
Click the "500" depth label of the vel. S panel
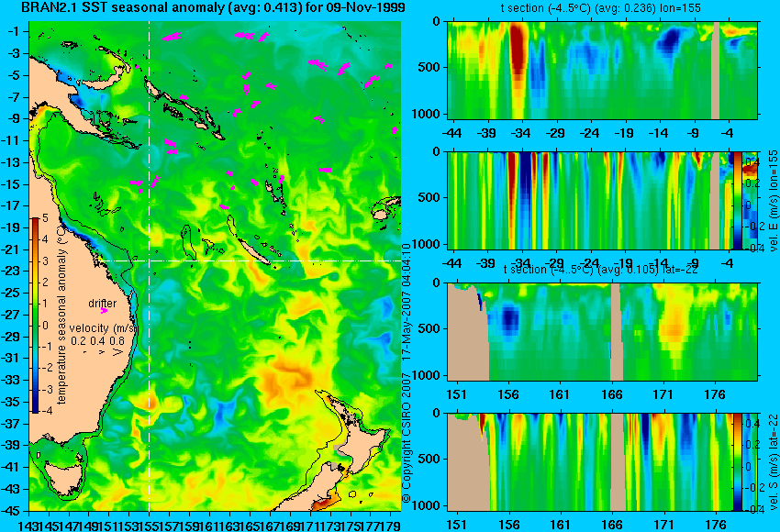click(x=430, y=459)
